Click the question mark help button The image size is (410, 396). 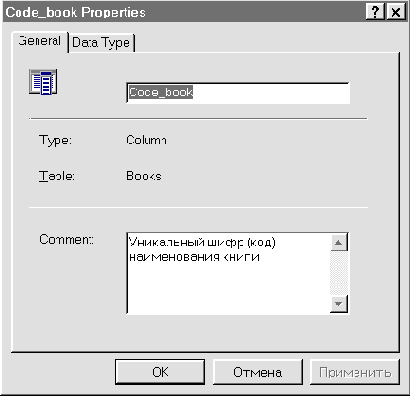point(375,12)
